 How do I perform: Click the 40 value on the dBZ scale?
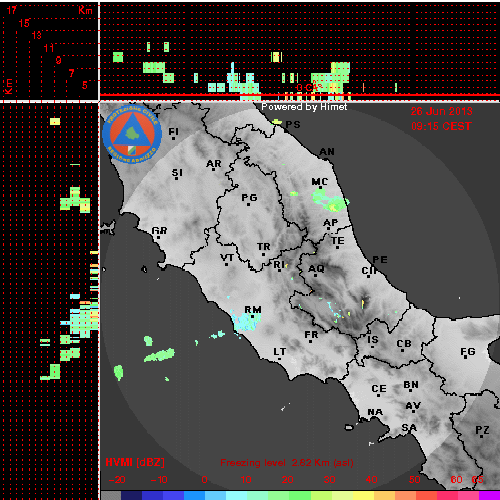pyautogui.click(x=371, y=480)
